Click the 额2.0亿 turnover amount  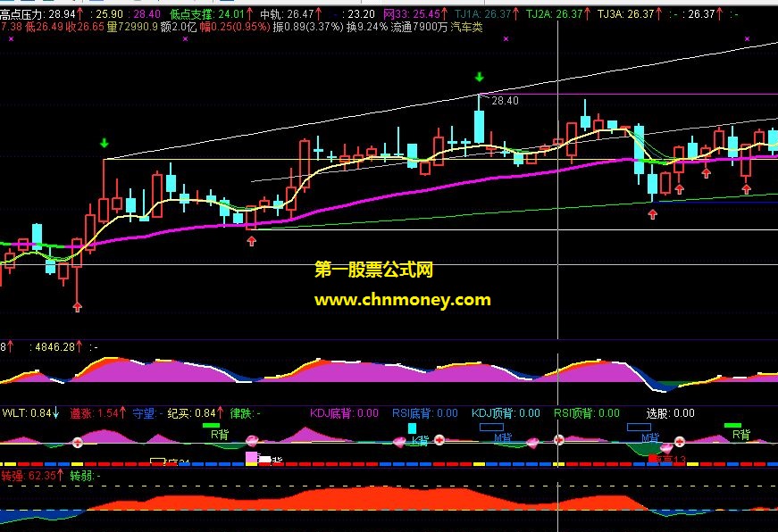179,27
